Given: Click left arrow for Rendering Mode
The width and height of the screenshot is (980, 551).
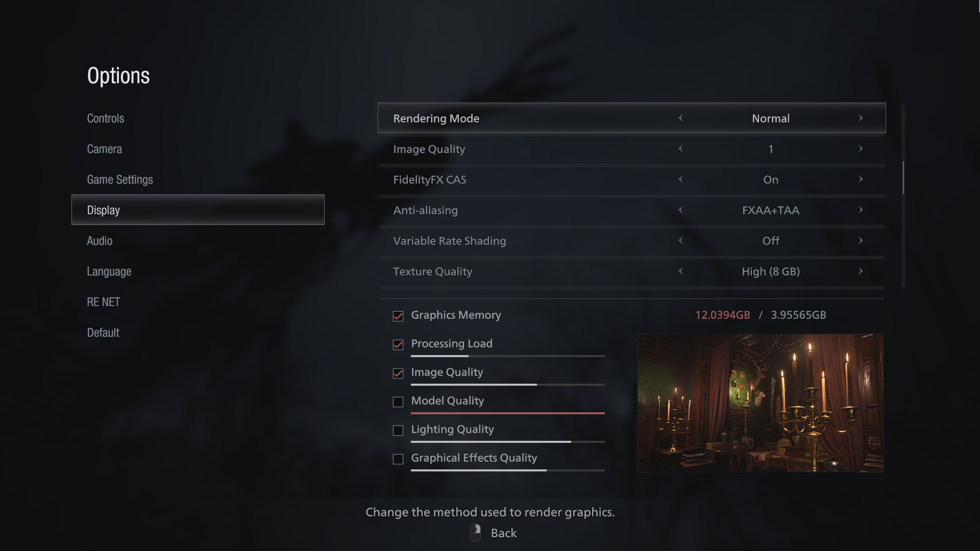Looking at the screenshot, I should [680, 118].
